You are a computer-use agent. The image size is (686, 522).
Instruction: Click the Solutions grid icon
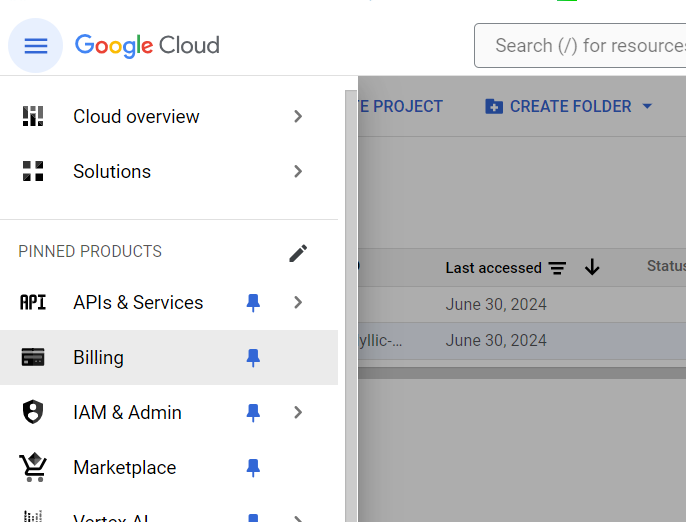coord(33,172)
